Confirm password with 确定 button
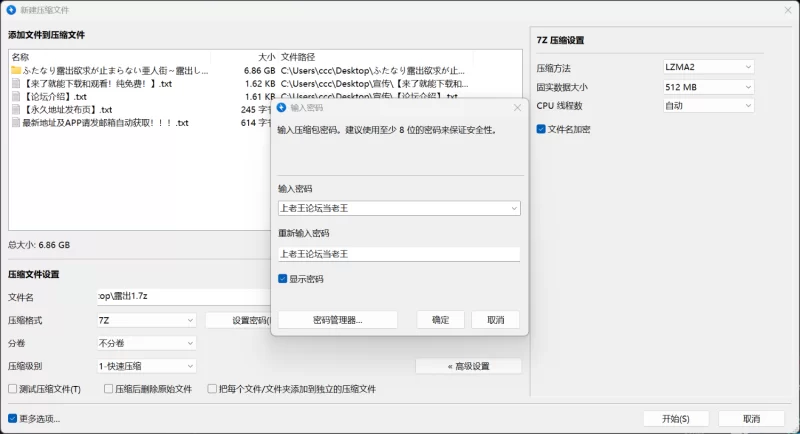 [x=440, y=320]
